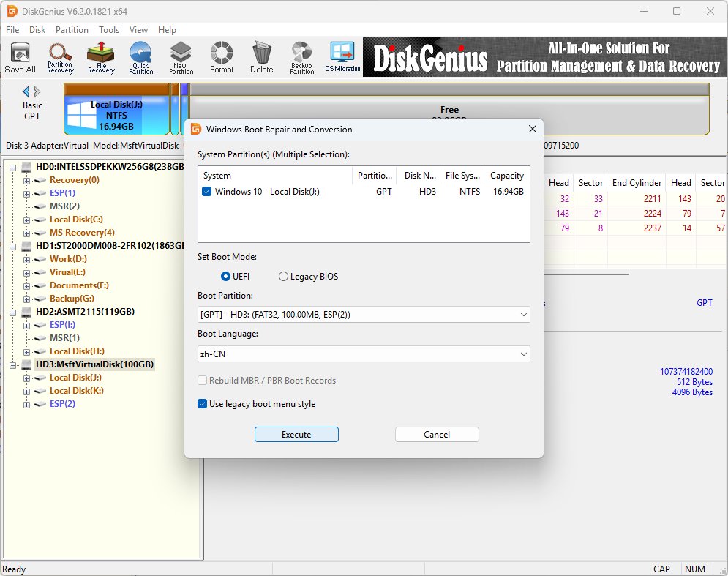Click the System column header
The image size is (728, 576).
pyautogui.click(x=275, y=176)
